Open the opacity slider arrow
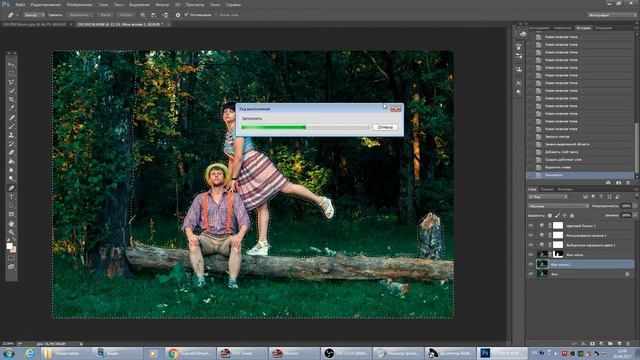Image resolution: width=640 pixels, height=360 pixels. point(635,206)
